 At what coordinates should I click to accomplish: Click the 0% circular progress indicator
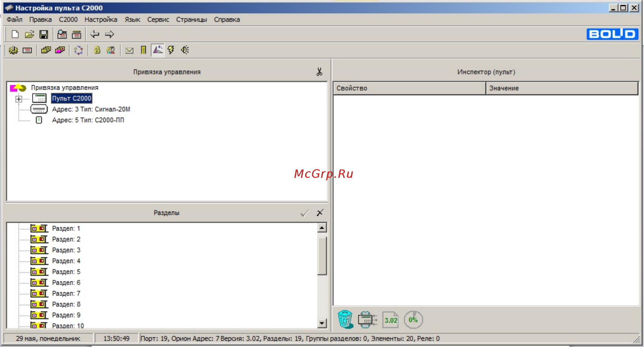413,320
